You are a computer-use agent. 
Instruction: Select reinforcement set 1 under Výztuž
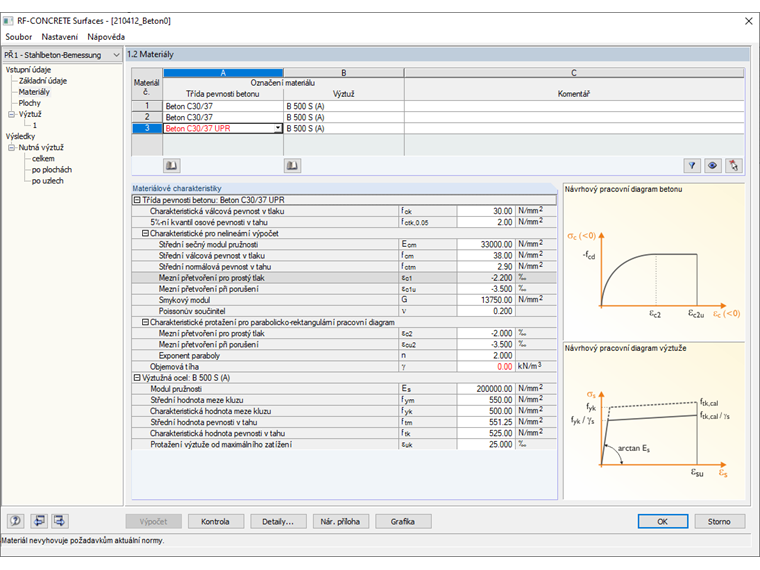click(34, 126)
